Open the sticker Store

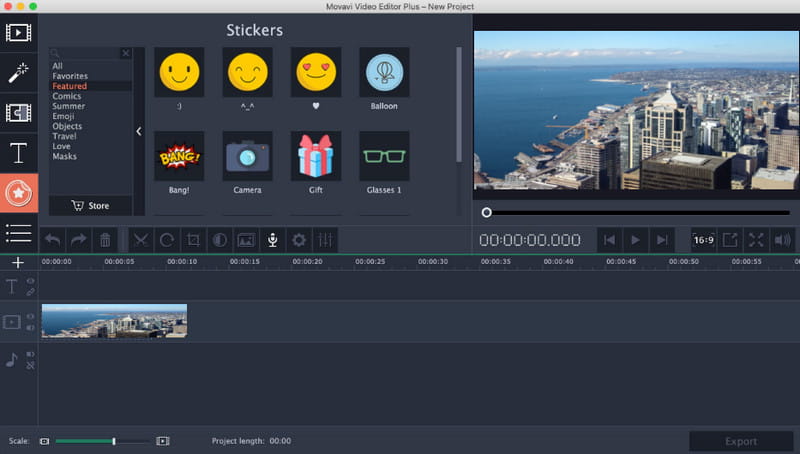tap(90, 206)
